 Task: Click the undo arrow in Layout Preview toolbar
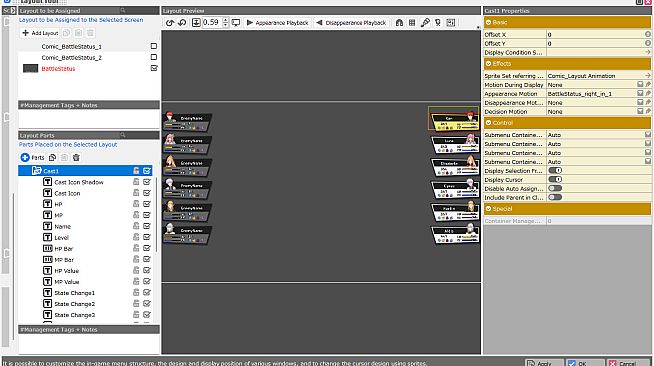[169, 23]
